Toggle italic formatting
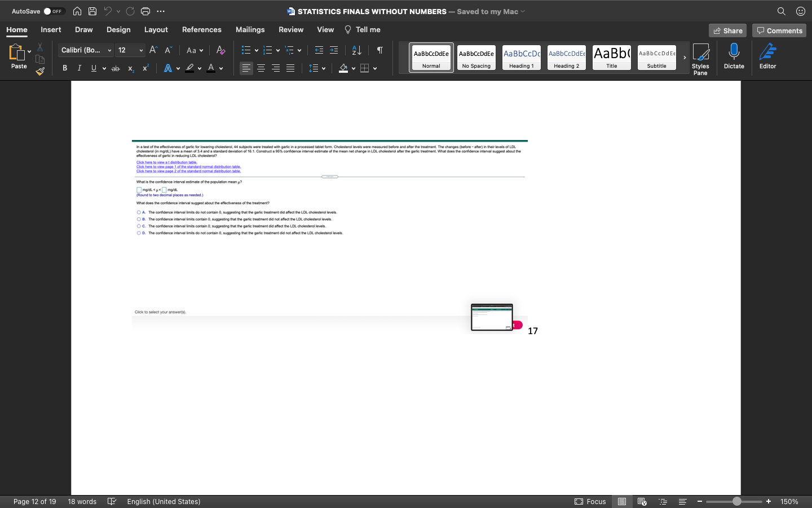The height and width of the screenshot is (508, 812). click(80, 68)
